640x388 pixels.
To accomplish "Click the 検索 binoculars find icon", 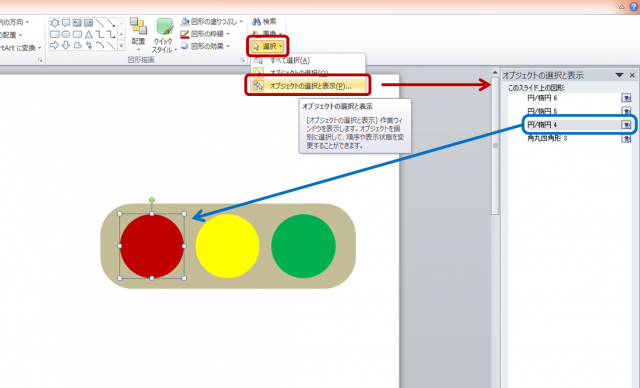I will 257,21.
